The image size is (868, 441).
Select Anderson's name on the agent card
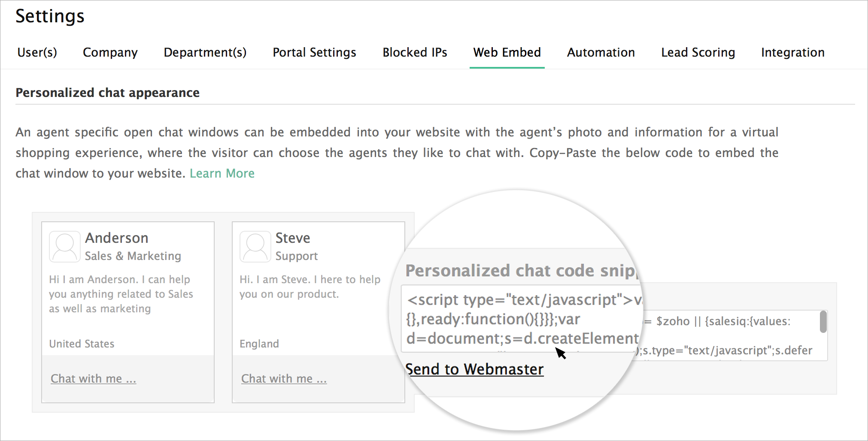pos(117,238)
